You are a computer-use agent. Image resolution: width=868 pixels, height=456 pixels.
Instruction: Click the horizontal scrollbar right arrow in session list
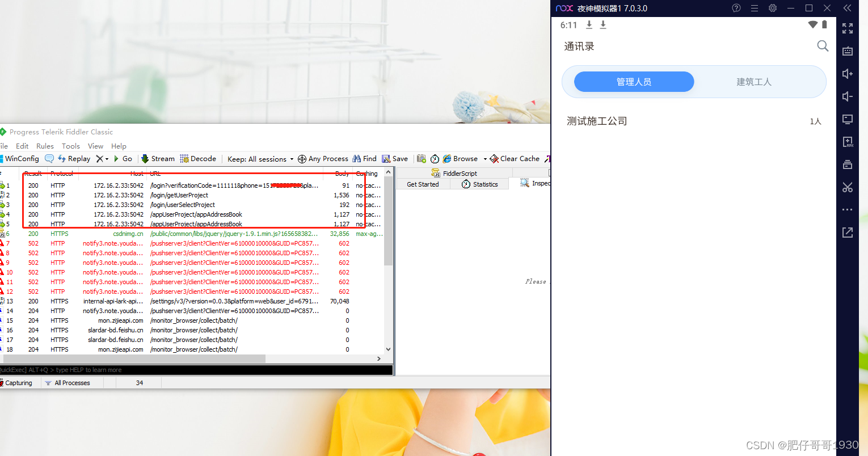(379, 358)
